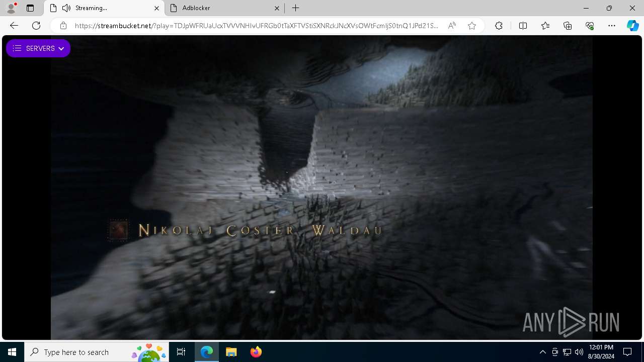Open File Explorer from taskbar
The image size is (644, 362).
tap(231, 352)
